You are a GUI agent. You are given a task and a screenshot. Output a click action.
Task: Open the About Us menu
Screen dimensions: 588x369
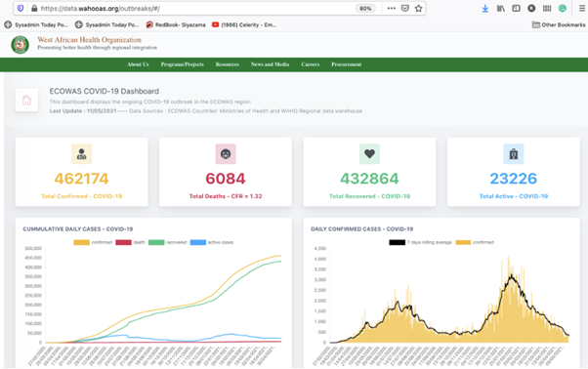pos(138,64)
